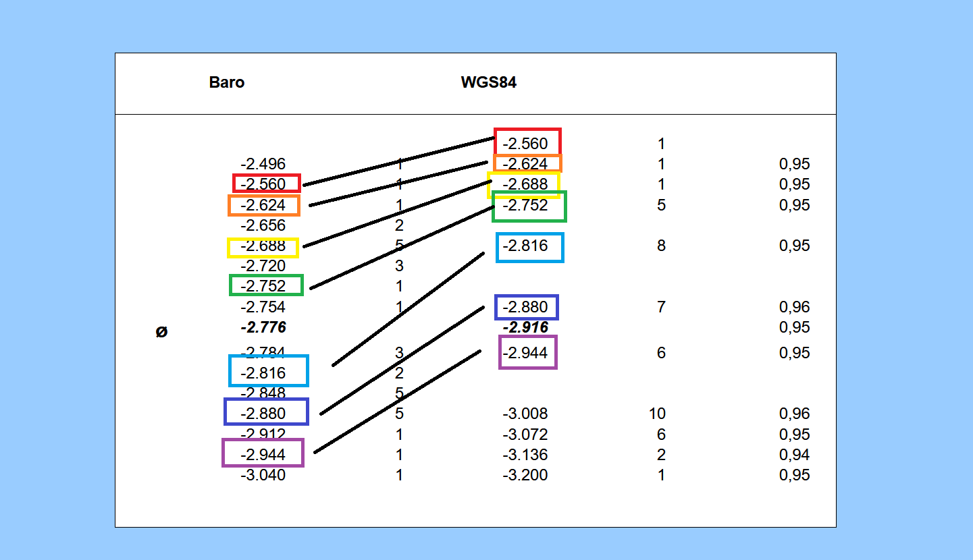Select red-boxed -2.560 in WGS84 column
Viewport: 973px width, 560px height.
coord(525,144)
